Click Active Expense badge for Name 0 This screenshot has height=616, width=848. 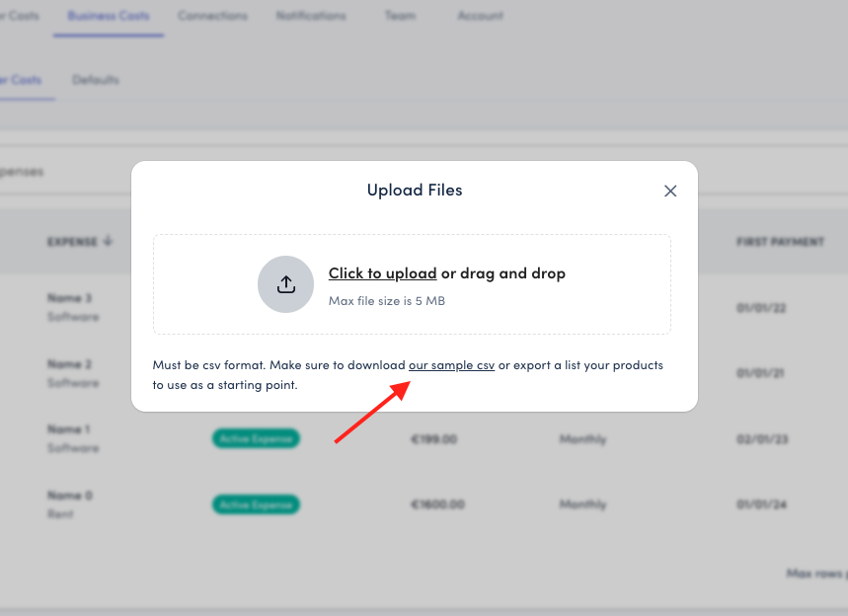[x=255, y=504]
